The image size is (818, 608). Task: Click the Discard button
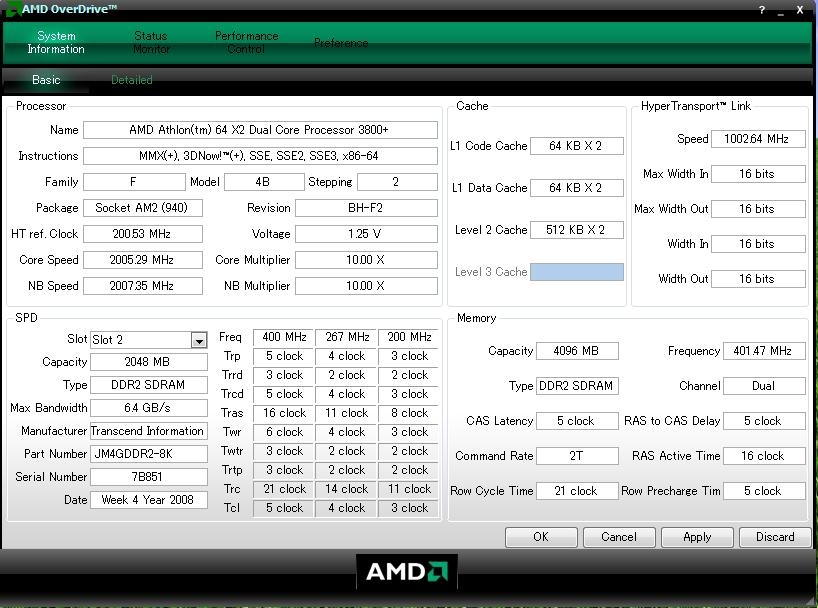coord(775,537)
